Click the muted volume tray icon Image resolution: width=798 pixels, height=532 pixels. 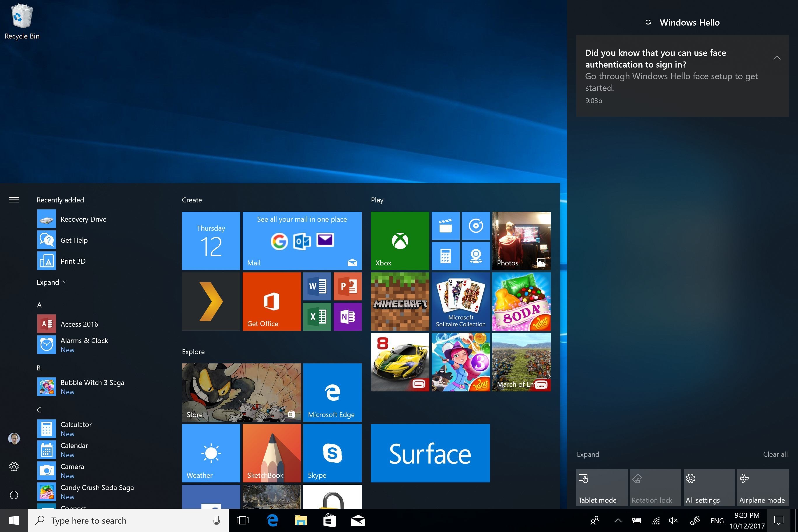[673, 520]
